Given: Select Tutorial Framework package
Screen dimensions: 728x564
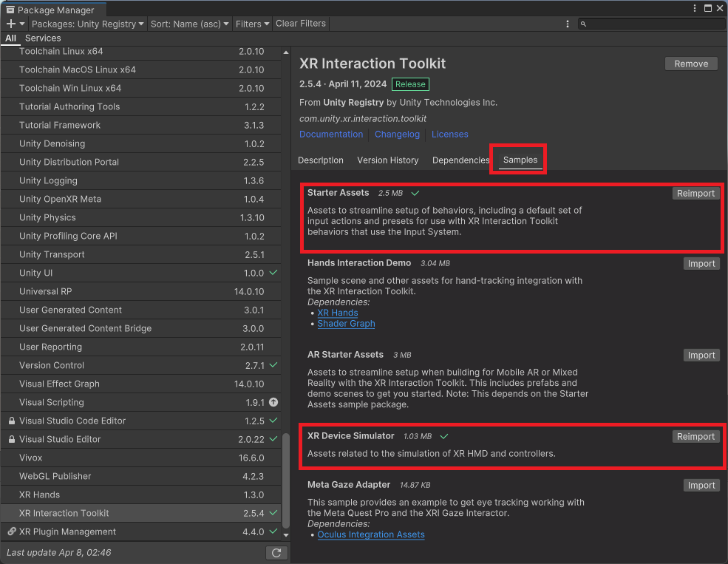Looking at the screenshot, I should coord(140,126).
